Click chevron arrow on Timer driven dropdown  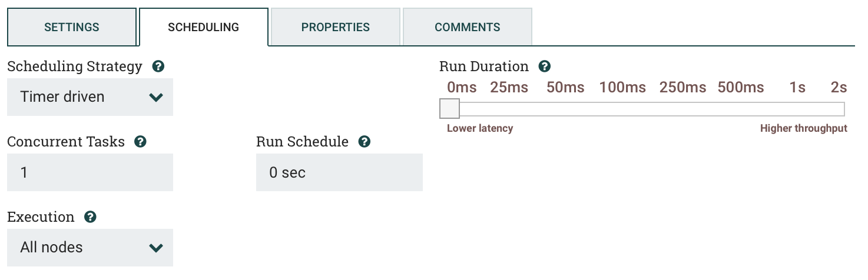pos(156,98)
